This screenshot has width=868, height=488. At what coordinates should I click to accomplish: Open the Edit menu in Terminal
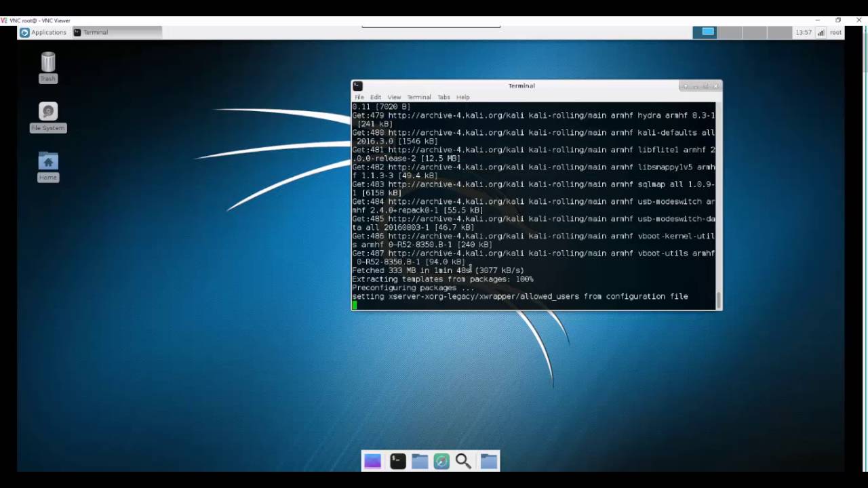(376, 97)
